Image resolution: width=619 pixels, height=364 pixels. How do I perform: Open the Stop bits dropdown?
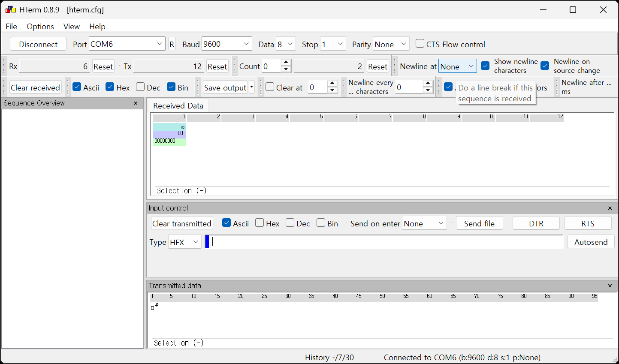point(333,44)
